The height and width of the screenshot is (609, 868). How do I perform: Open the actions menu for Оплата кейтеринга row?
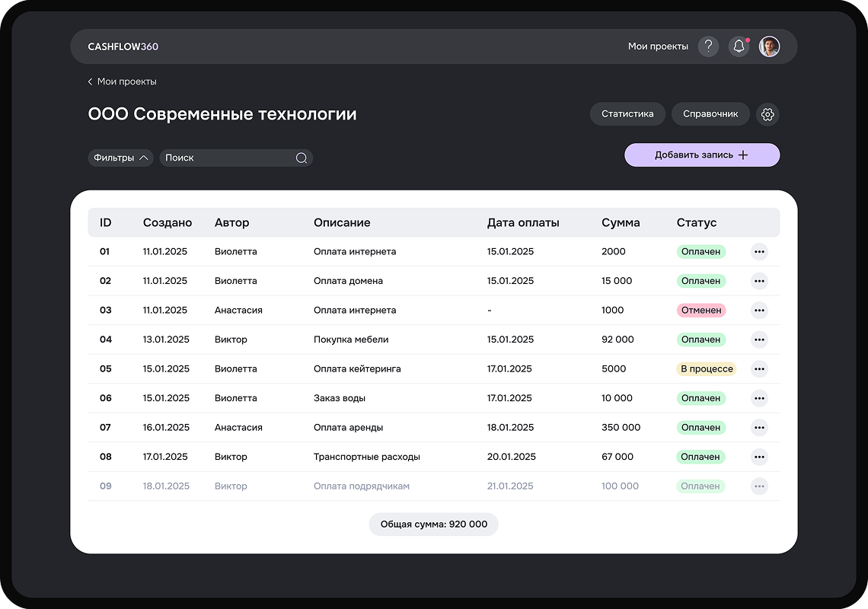tap(759, 368)
